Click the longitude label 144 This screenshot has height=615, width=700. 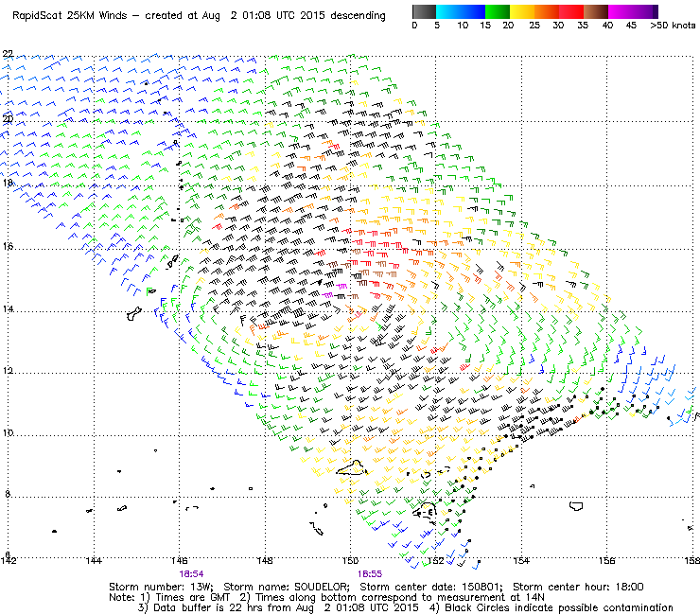click(94, 561)
